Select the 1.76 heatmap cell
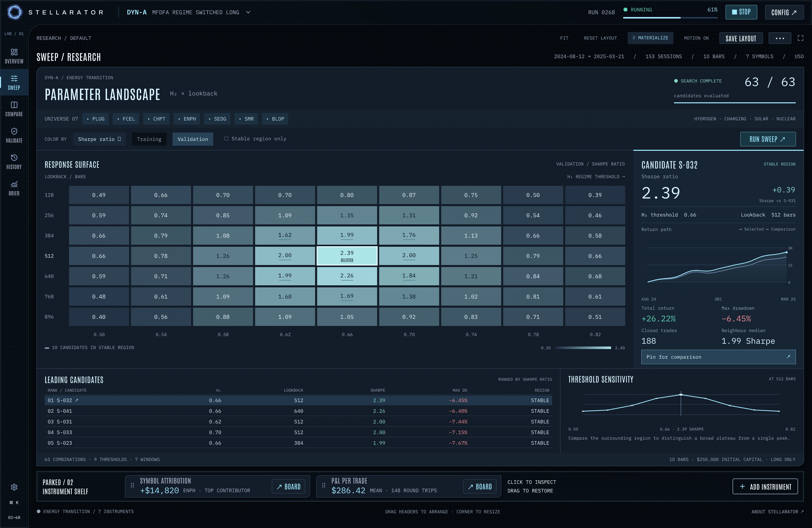 [x=409, y=236]
